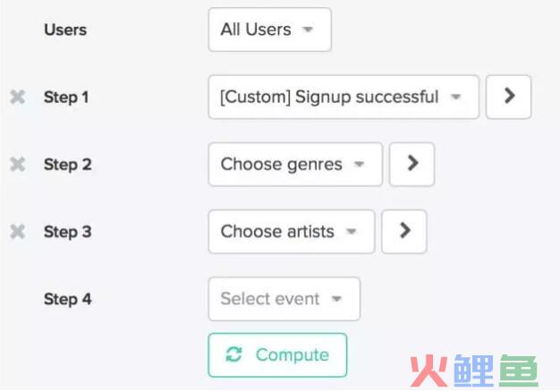Click the chevron button beside Signup successful
The height and width of the screenshot is (392, 560).
pos(509,97)
